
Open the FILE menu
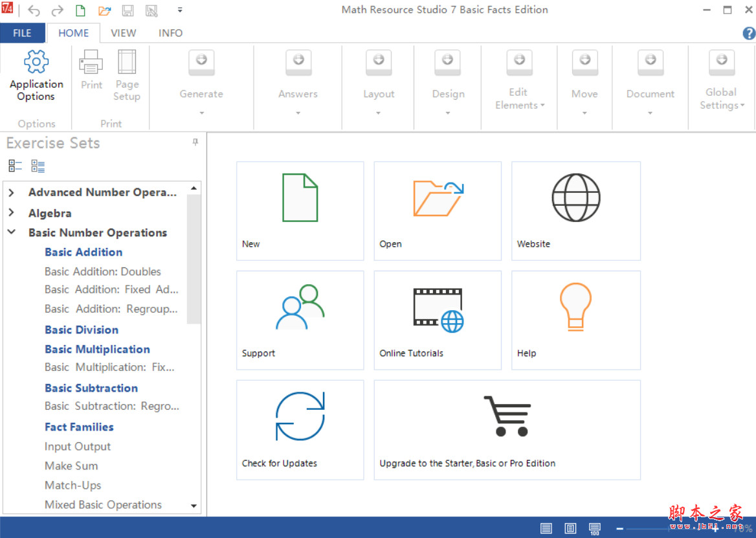pyautogui.click(x=22, y=32)
